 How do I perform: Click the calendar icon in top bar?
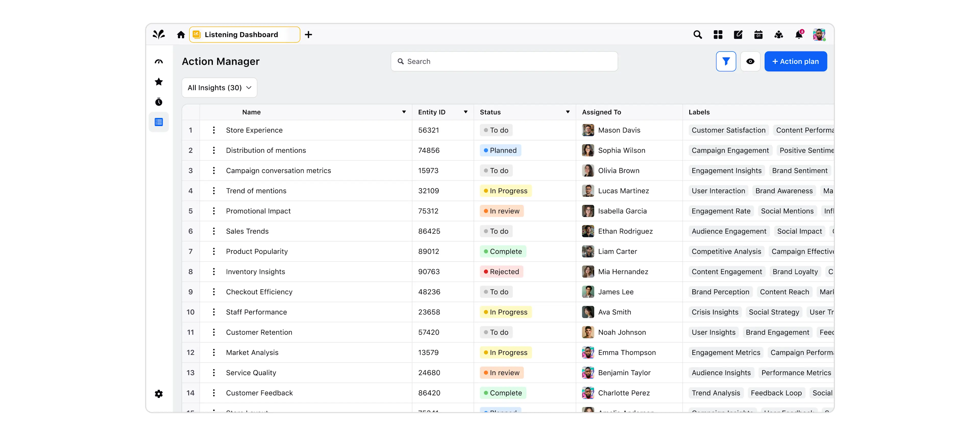(758, 35)
